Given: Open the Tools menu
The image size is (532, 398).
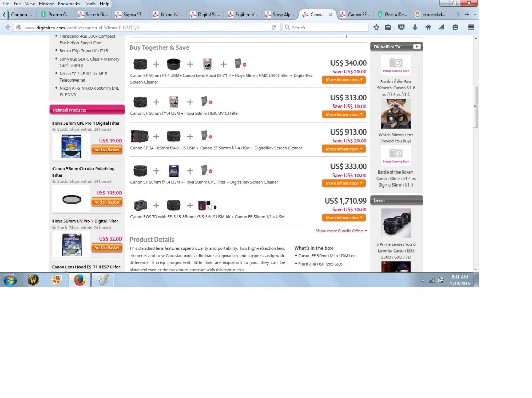Looking at the screenshot, I should [90, 4].
